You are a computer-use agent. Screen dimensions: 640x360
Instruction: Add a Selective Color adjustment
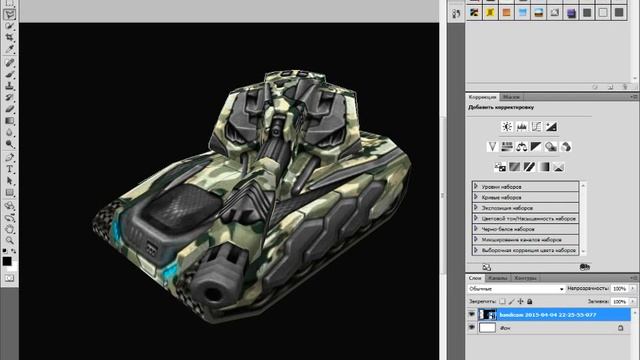coord(559,167)
